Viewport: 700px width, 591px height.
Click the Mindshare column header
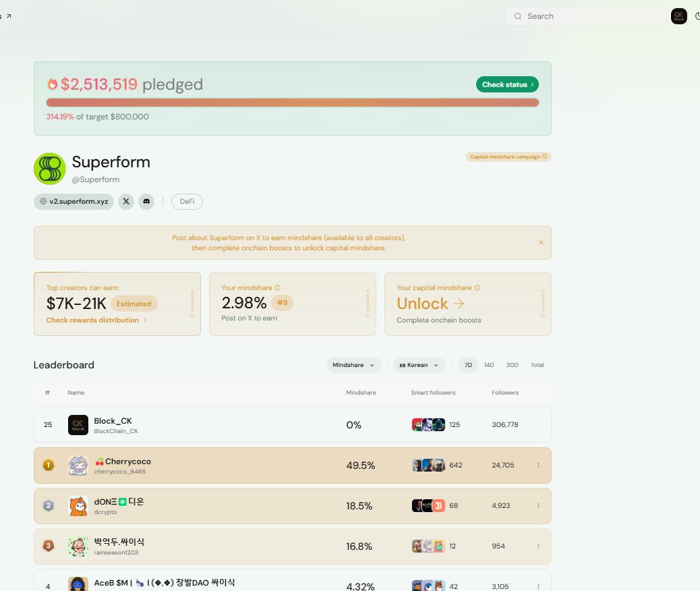pos(361,393)
